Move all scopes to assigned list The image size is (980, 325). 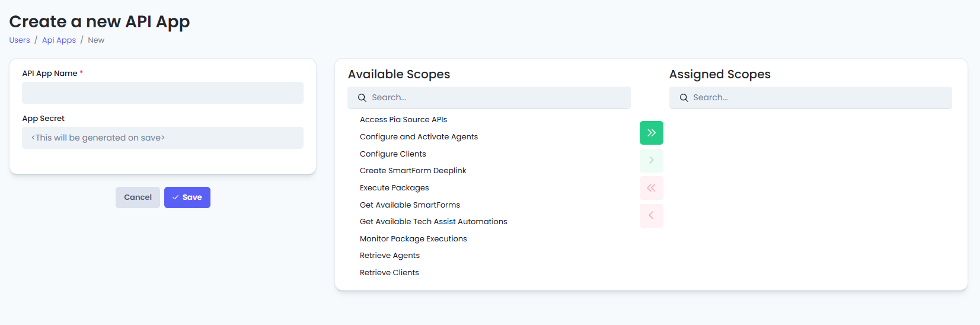651,133
